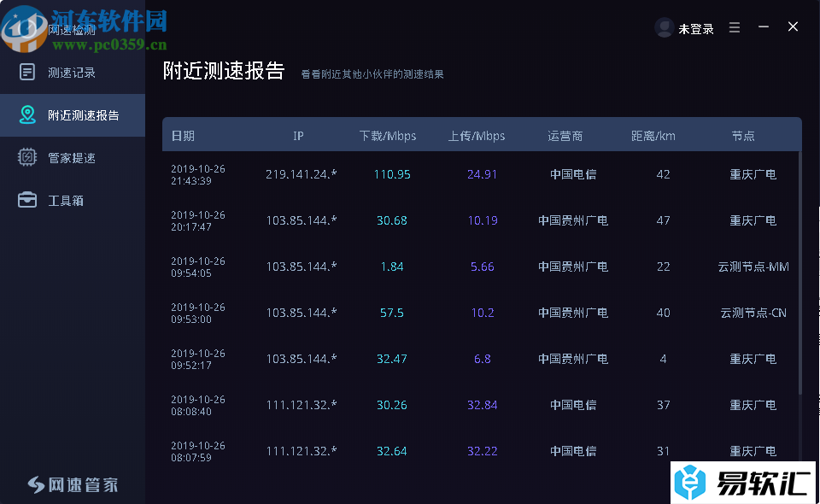Viewport: 820px width, 504px height.
Task: Click the 测速记录 document icon
Action: point(27,72)
